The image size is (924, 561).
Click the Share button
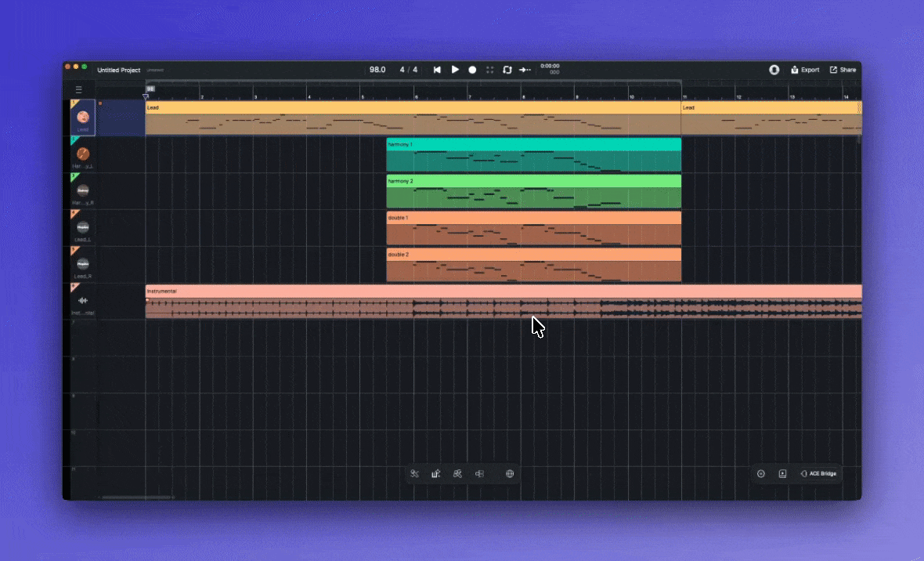(x=843, y=70)
